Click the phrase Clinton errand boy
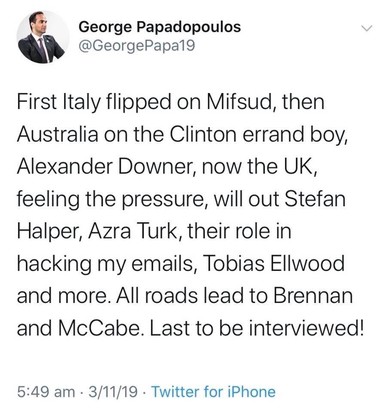Screen dimensions: 388x412 coord(259,135)
